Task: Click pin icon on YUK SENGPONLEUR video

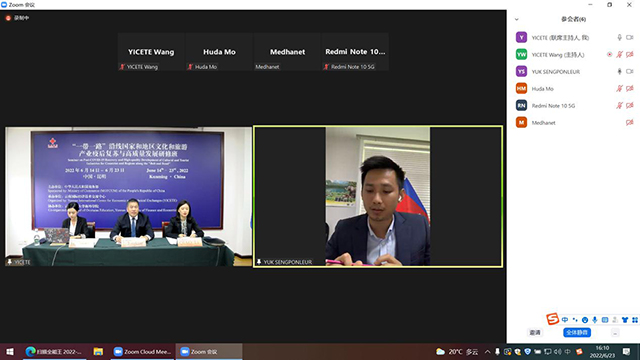Action: [259, 262]
